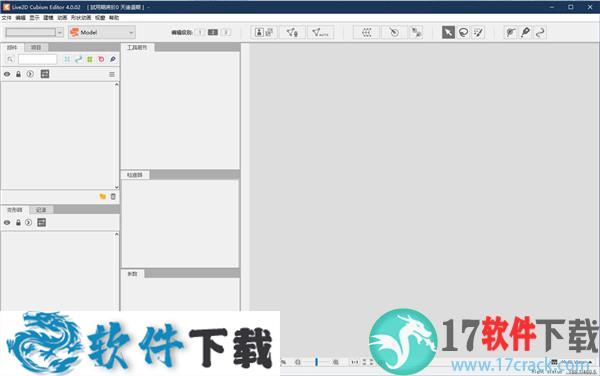Image resolution: width=600 pixels, height=376 pixels.
Task: Click the person texture atlas icon
Action: (x=259, y=33)
